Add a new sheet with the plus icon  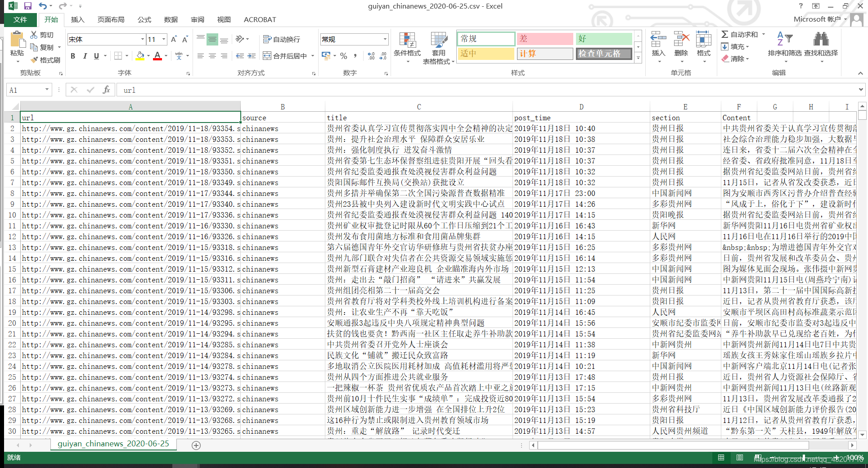[x=196, y=445]
